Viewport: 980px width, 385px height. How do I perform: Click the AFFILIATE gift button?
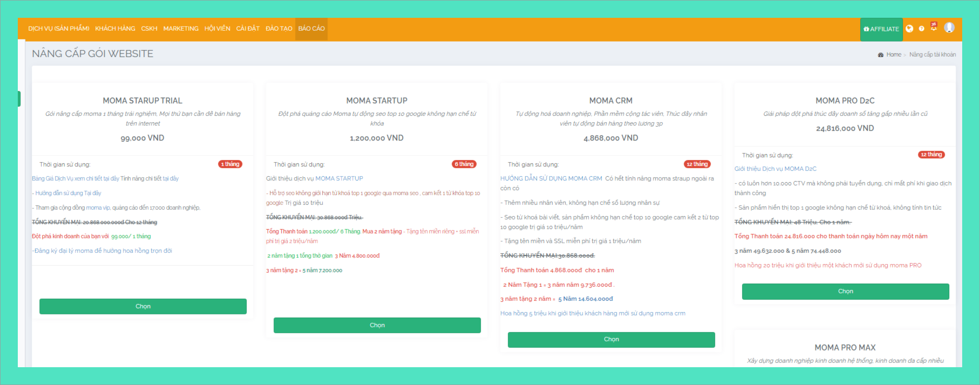(881, 29)
